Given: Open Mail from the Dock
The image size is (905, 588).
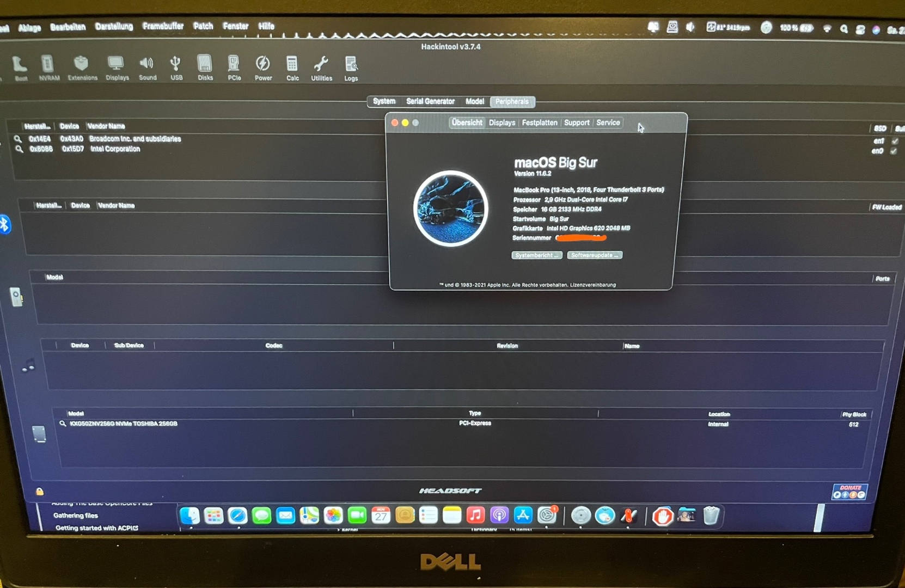Looking at the screenshot, I should pos(285,515).
